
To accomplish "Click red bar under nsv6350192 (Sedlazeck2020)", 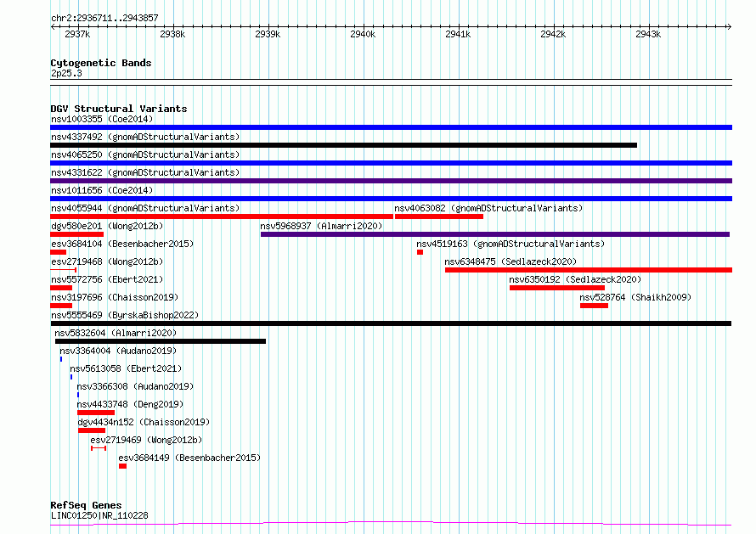I will pyautogui.click(x=557, y=288).
